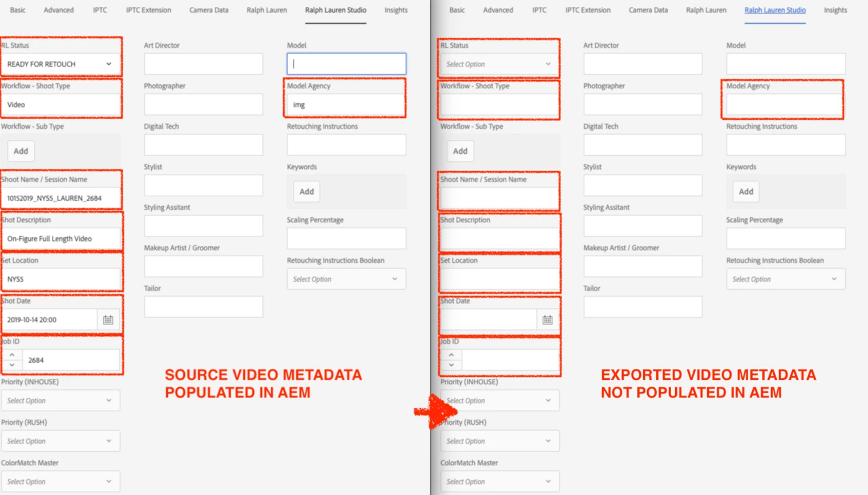
Task: Add a Keyword in right panel
Action: click(746, 192)
